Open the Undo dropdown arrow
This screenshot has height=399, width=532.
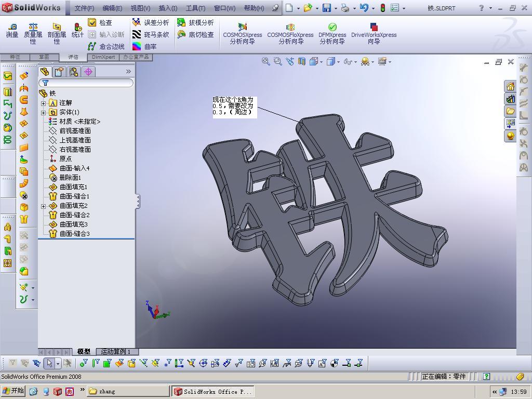point(373,8)
